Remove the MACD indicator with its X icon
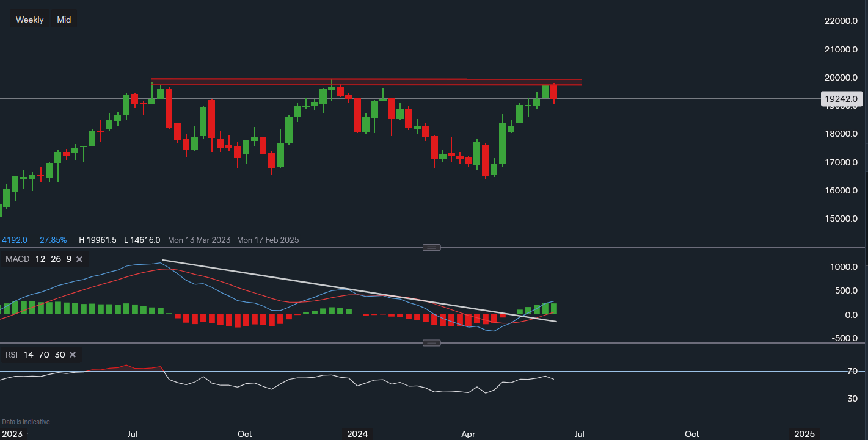The height and width of the screenshot is (440, 868). (79, 259)
